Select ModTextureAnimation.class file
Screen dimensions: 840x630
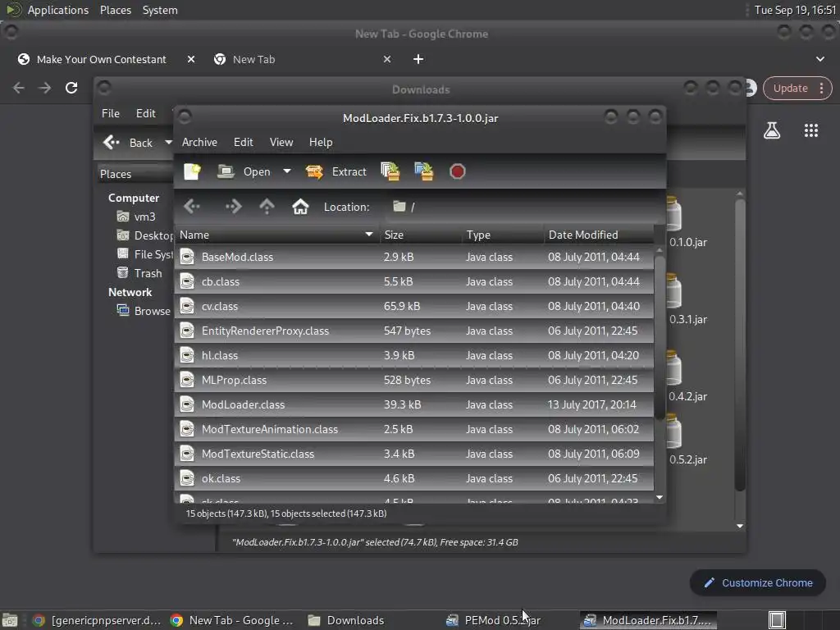click(x=414, y=429)
